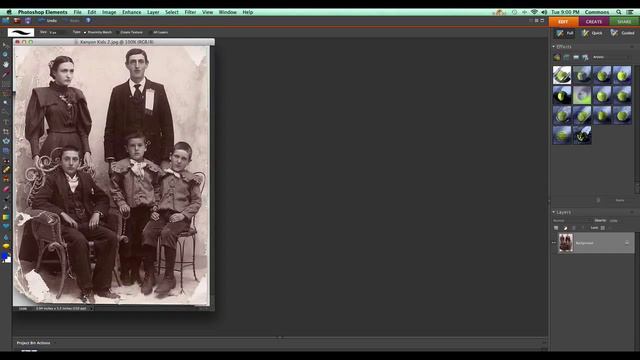Viewport: 640px width, 360px height.
Task: Select the Horizontal Type tool
Action: tap(6, 122)
